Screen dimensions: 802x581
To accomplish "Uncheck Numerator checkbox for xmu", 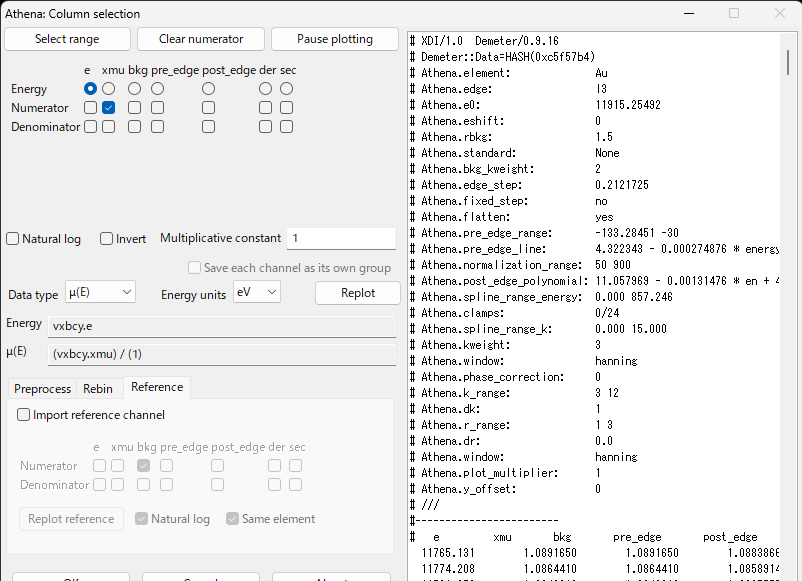I will 108,107.
